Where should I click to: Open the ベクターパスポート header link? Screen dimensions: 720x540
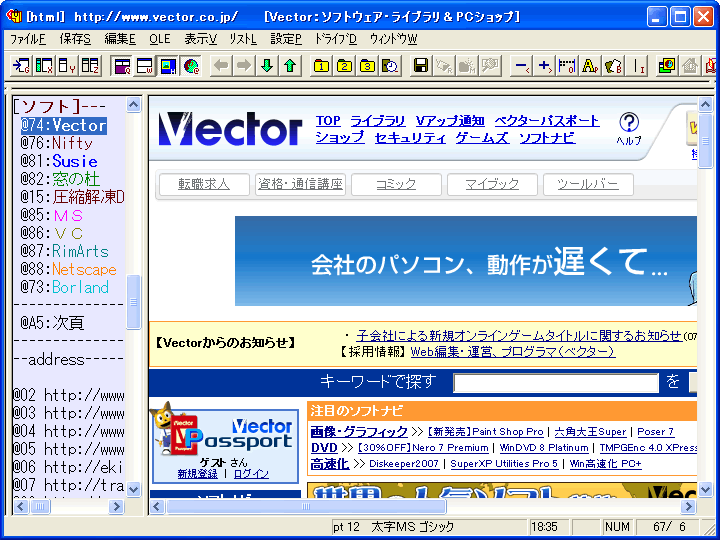coord(547,121)
